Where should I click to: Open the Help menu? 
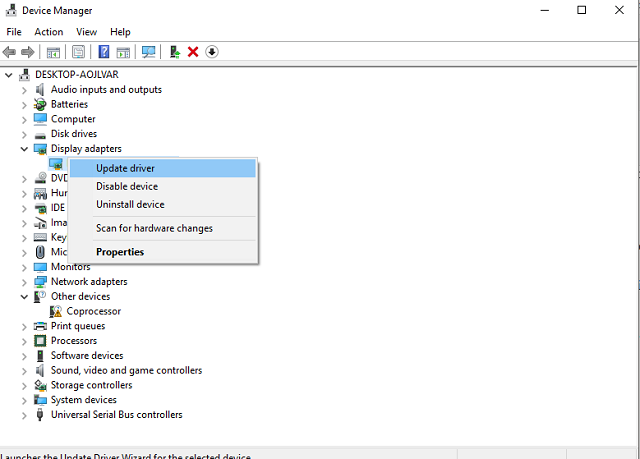[x=120, y=32]
